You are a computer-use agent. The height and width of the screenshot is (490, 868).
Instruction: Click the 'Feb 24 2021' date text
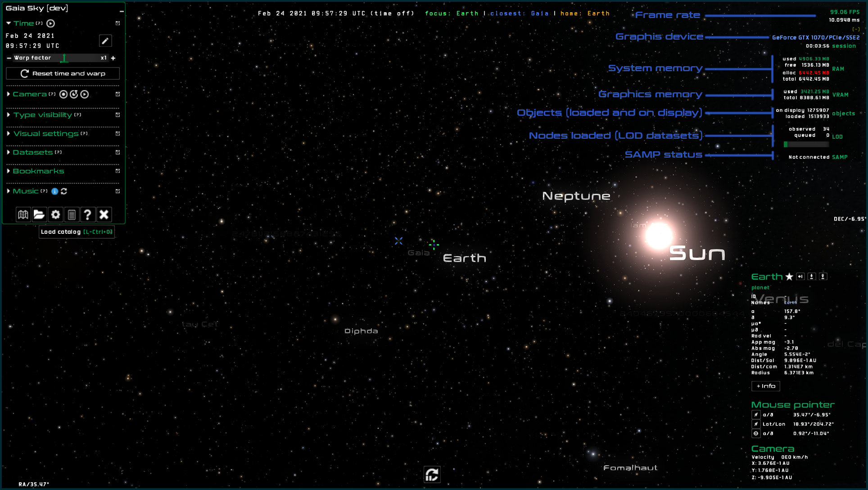(x=30, y=36)
